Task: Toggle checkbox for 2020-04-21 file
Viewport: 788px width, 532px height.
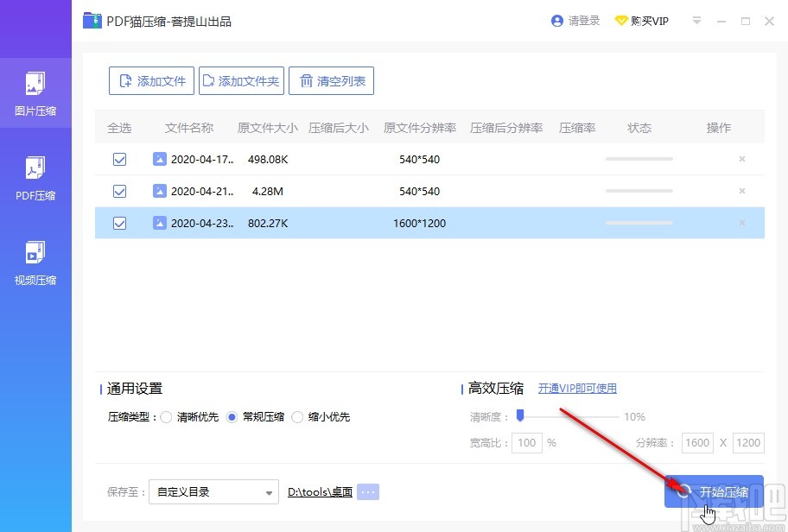Action: pyautogui.click(x=119, y=192)
